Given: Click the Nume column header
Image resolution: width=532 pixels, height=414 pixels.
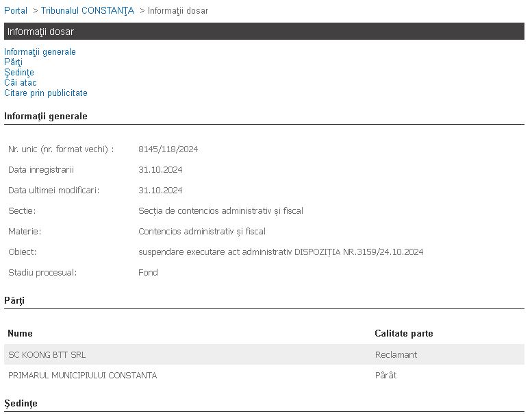Looking at the screenshot, I should 20,333.
